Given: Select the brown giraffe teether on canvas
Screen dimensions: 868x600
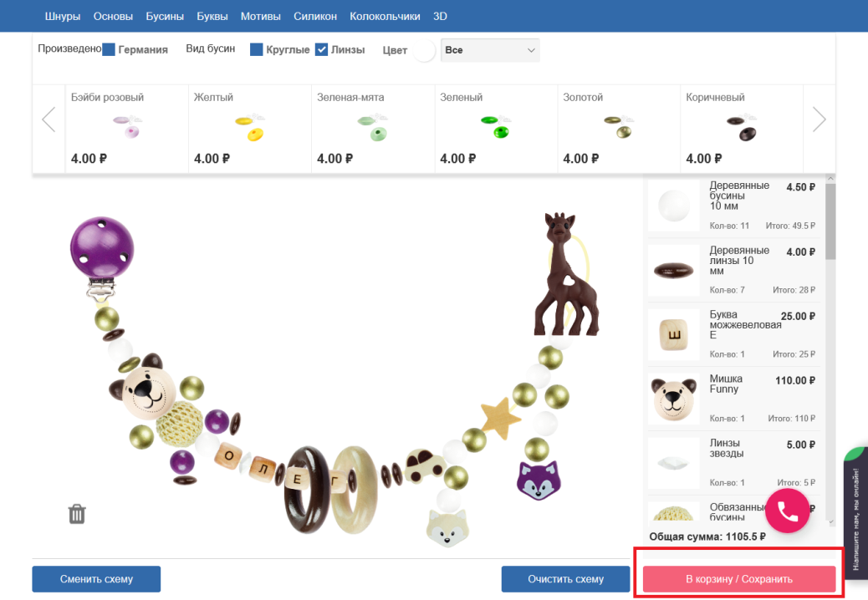Looking at the screenshot, I should point(568,274).
